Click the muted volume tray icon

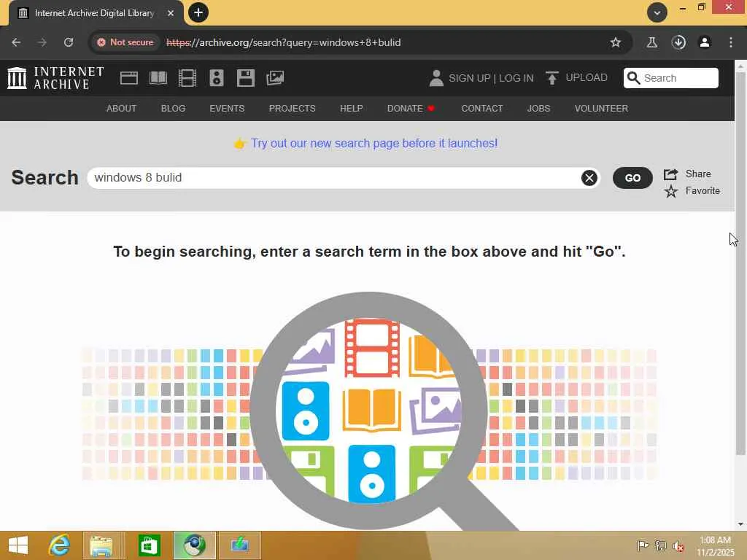pyautogui.click(x=678, y=546)
